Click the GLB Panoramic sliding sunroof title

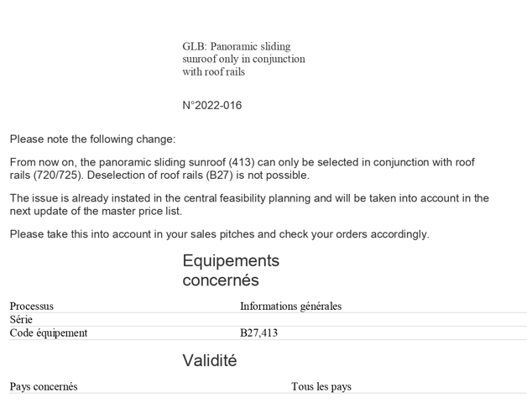[243, 59]
